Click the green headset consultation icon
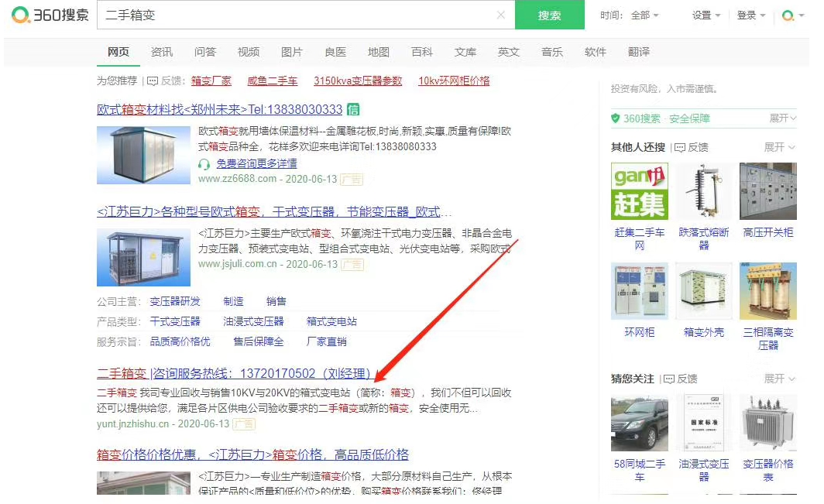824x504 pixels. [204, 164]
